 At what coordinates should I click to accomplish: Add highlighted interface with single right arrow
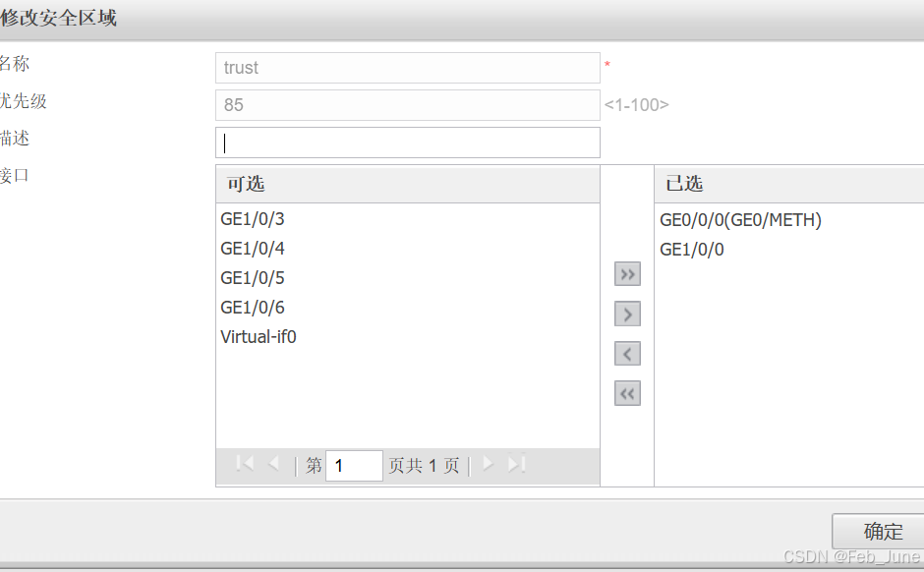[x=627, y=314]
